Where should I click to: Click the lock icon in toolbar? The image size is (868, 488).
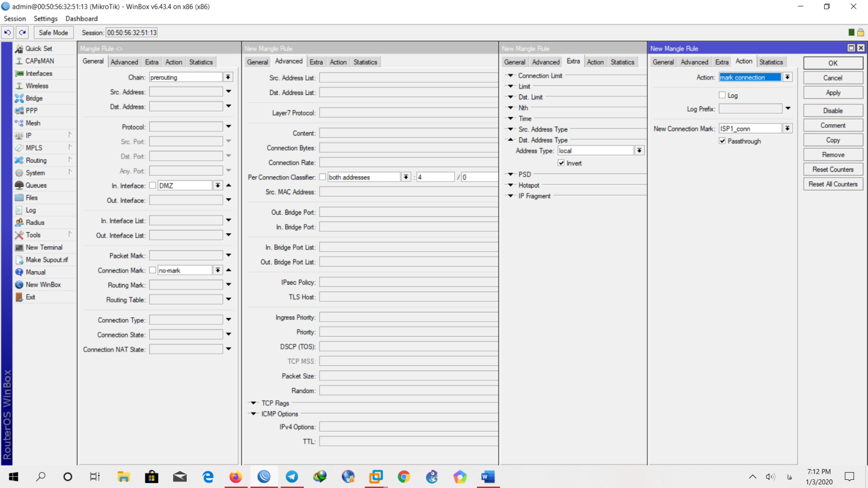tap(860, 33)
